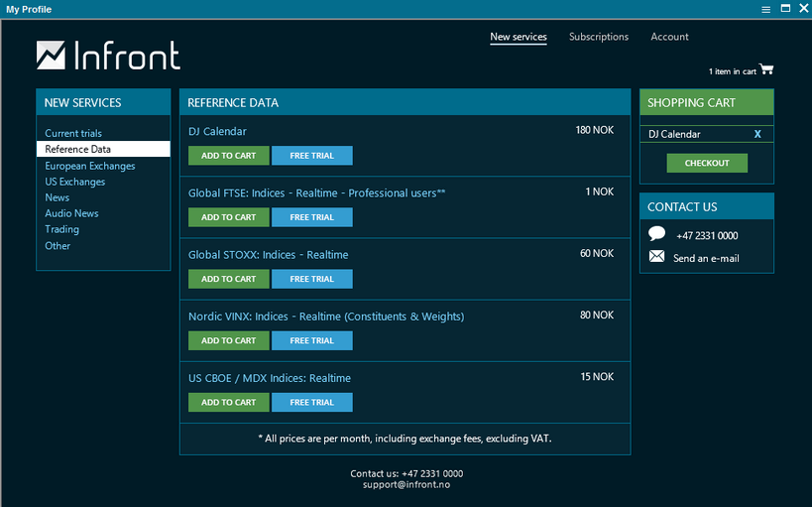Open the Account tab
812x507 pixels.
tap(669, 37)
